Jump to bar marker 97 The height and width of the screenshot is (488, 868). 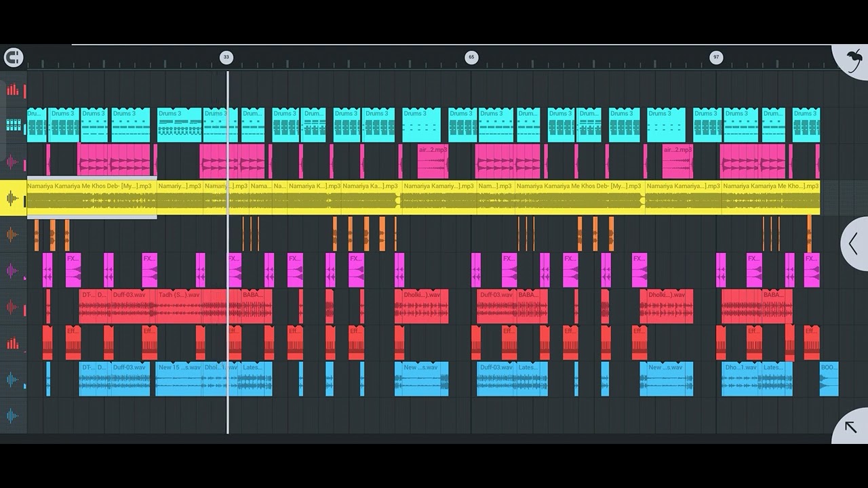[x=716, y=58]
